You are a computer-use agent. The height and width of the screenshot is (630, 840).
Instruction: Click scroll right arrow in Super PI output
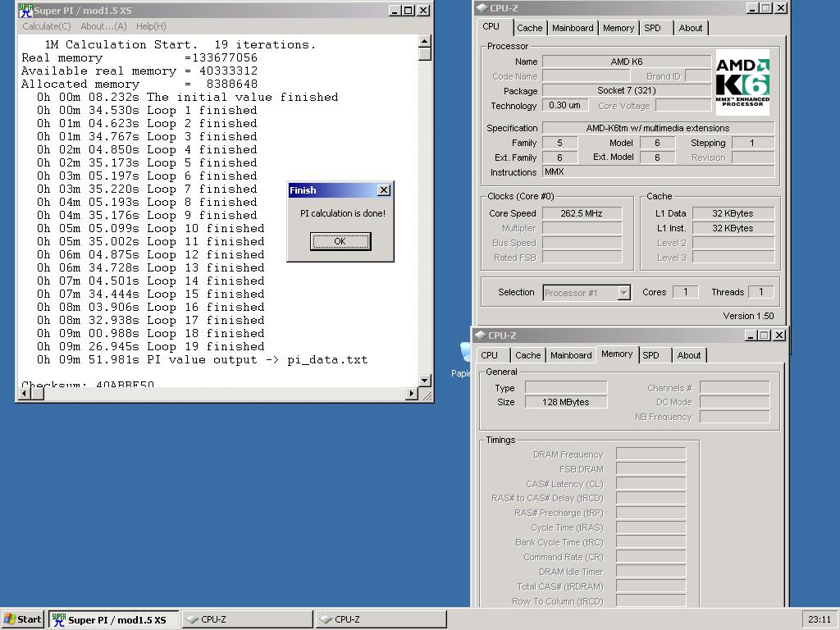[x=412, y=393]
